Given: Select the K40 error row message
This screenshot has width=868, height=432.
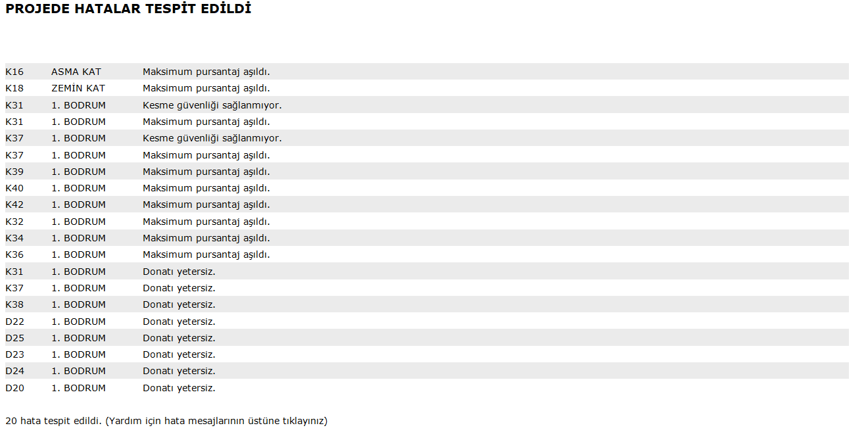Looking at the screenshot, I should 206,188.
